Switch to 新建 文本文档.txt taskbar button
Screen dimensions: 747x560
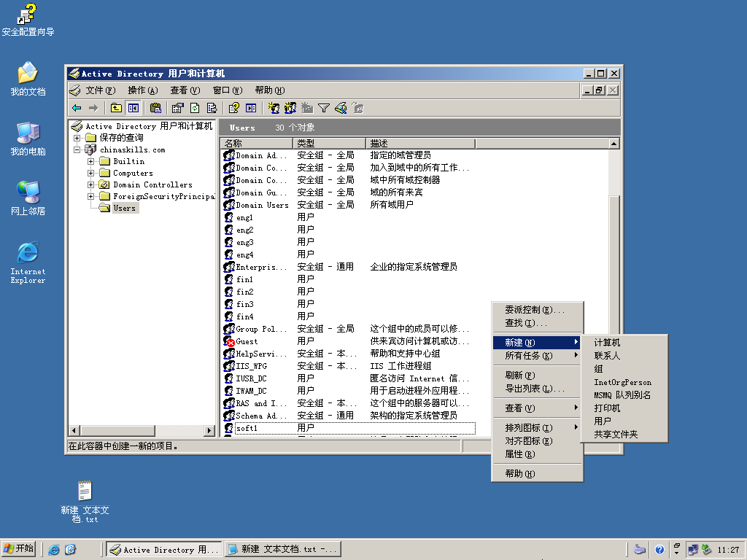click(283, 550)
